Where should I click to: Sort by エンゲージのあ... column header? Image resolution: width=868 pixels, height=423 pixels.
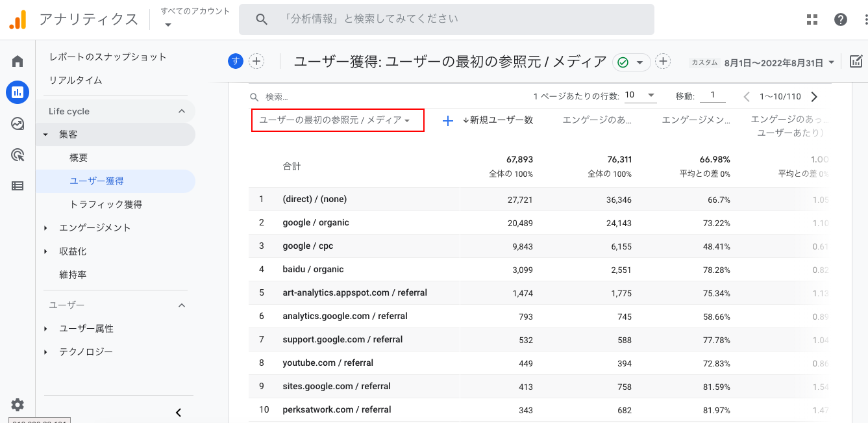pos(597,120)
